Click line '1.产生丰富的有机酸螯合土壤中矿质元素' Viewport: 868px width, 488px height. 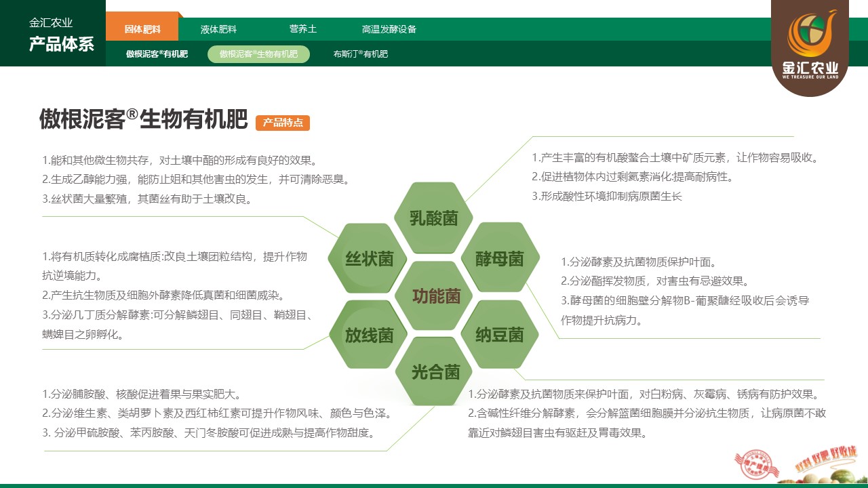click(675, 158)
